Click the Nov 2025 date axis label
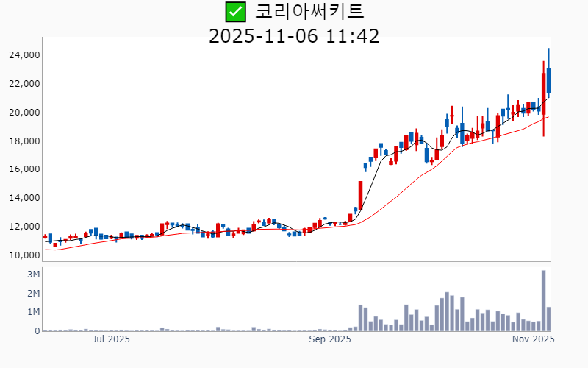Screen dimensions: 588x368 [x=533, y=339]
